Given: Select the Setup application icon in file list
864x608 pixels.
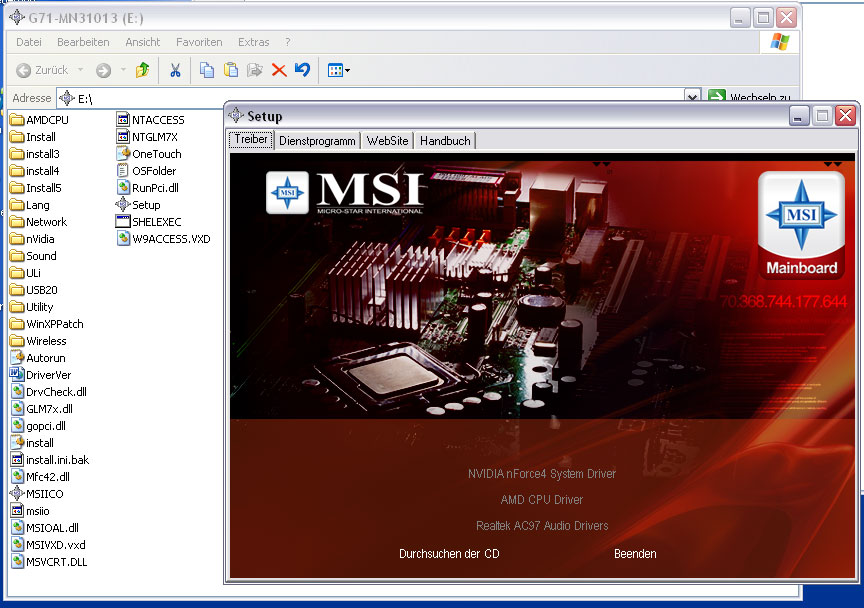Looking at the screenshot, I should (x=123, y=205).
